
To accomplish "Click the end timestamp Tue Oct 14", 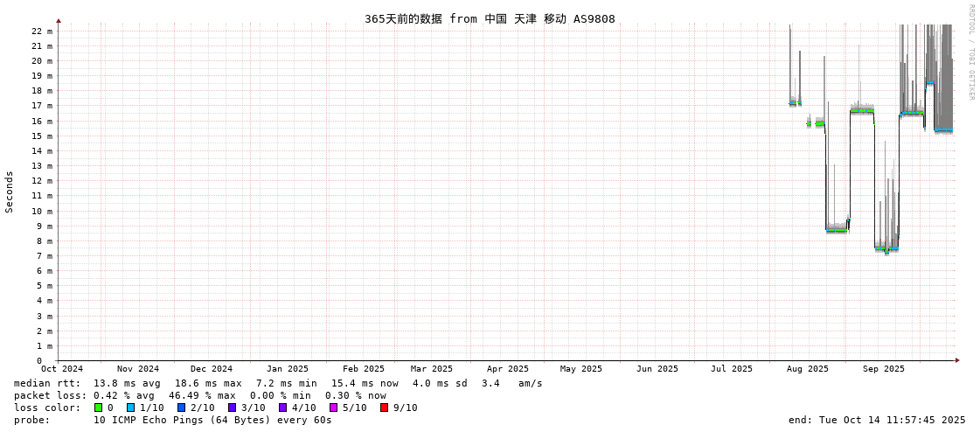I will (878, 420).
